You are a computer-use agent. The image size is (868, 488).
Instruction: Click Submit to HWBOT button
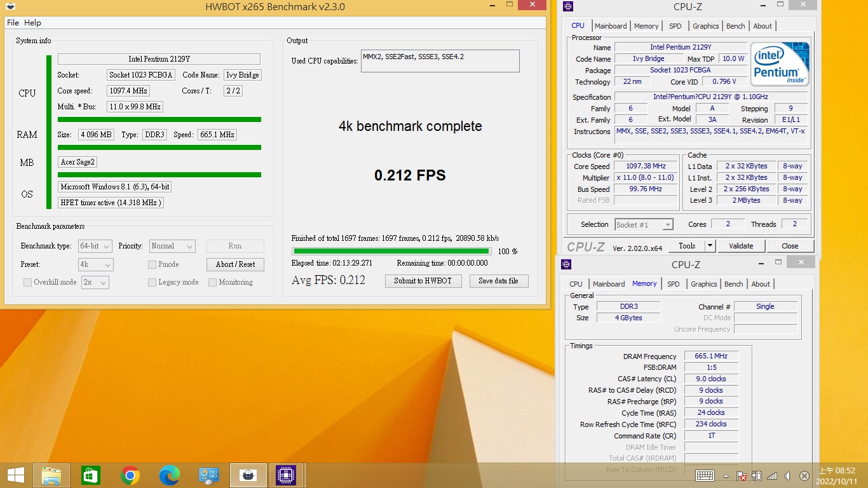423,281
